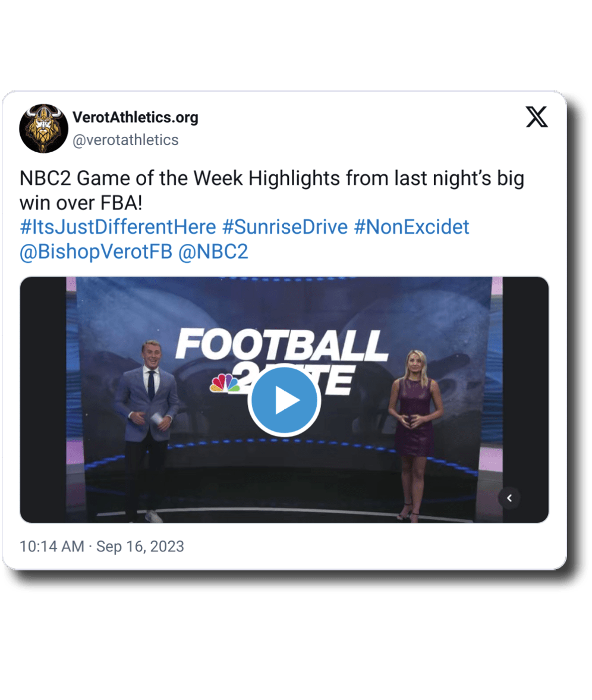Click the 10:14 AM timestamp

pos(52,547)
